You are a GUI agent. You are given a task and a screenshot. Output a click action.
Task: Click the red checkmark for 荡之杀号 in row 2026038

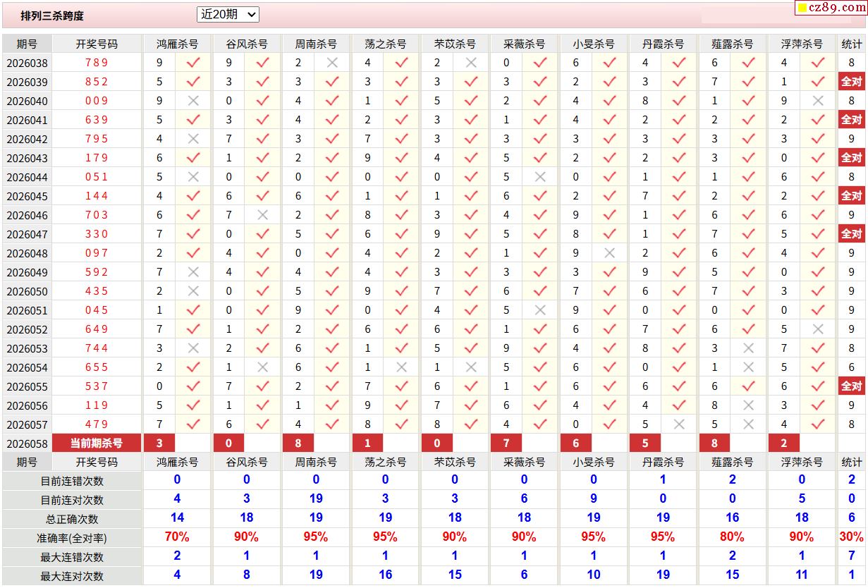[x=402, y=63]
